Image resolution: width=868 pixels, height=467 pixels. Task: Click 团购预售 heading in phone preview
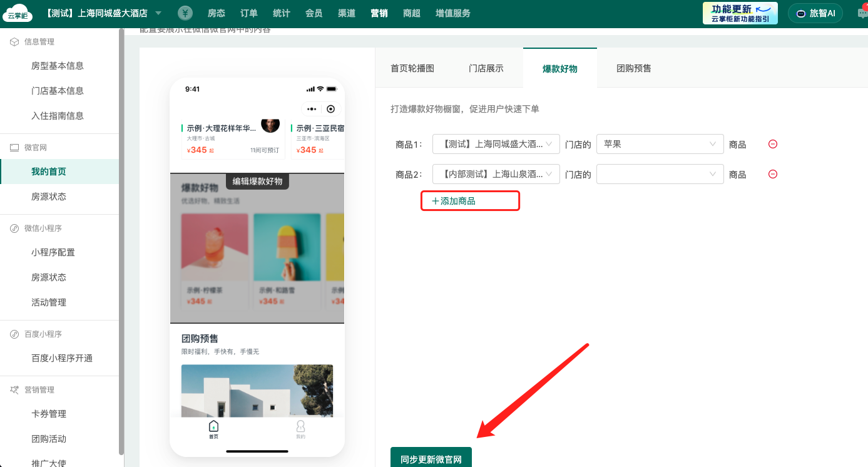click(200, 339)
